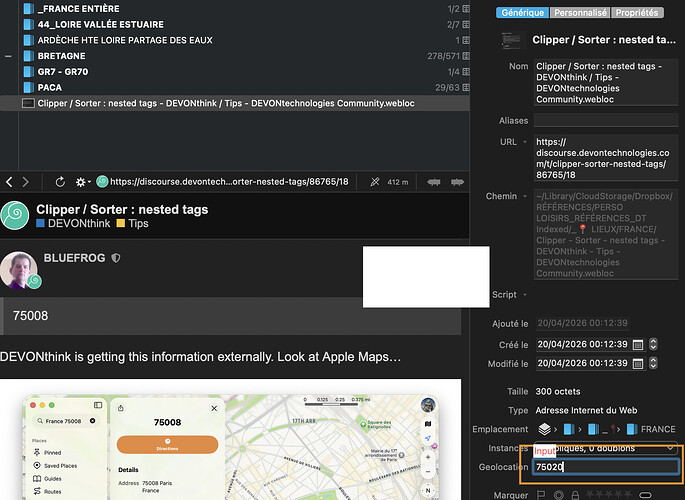Click the left double-arrow navigation icon

(434, 182)
